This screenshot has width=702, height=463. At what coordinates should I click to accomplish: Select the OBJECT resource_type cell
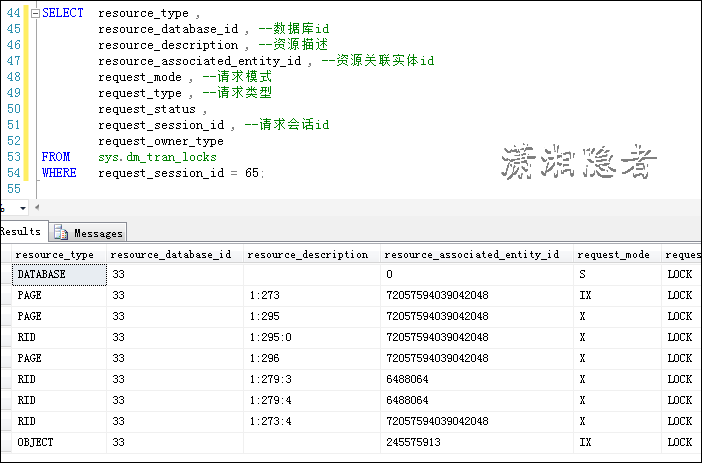[x=59, y=442]
